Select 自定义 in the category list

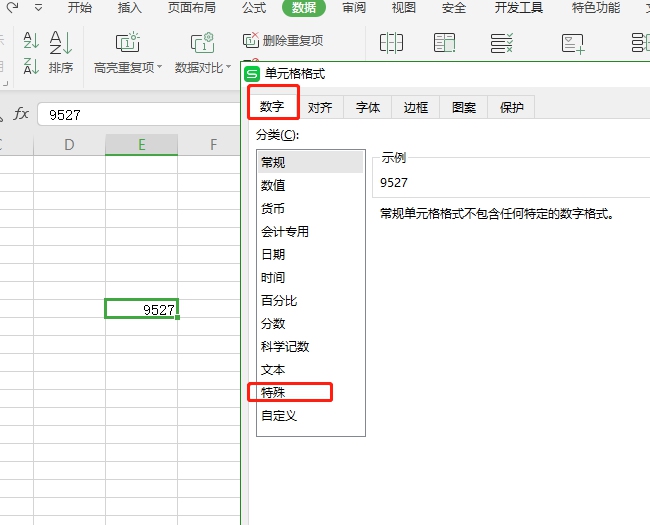310,416
